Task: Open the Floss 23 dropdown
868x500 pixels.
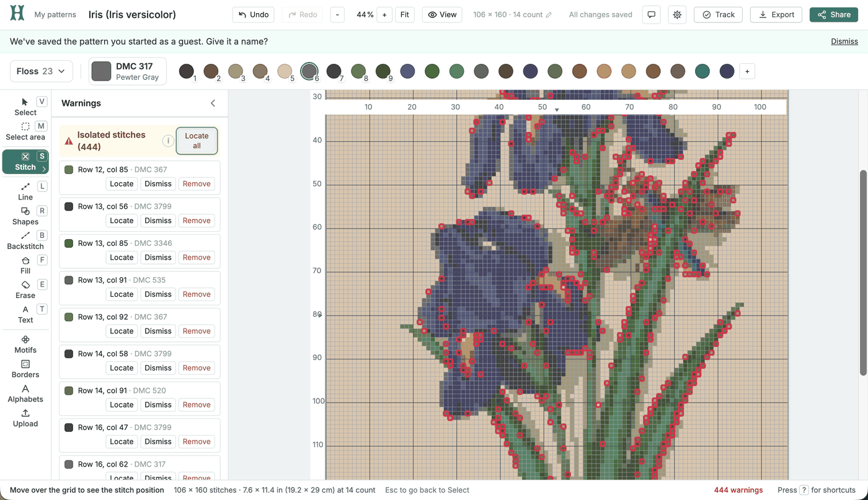Action: coord(42,71)
